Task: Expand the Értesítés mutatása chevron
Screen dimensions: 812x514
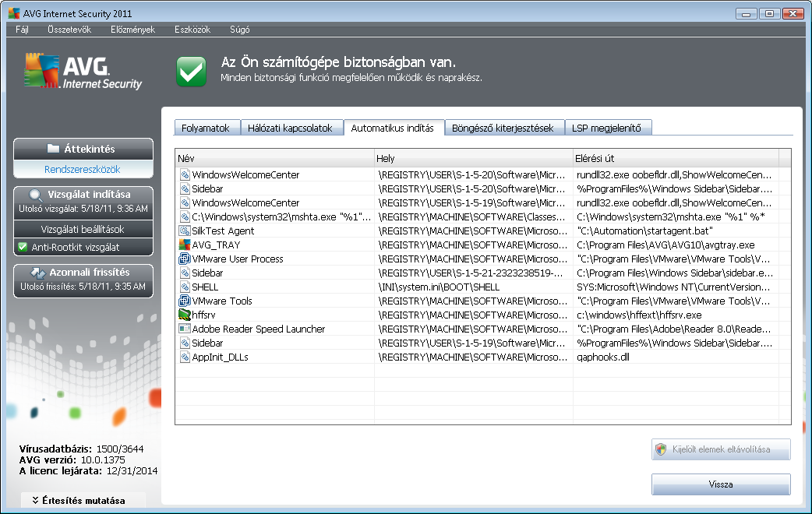Action: click(35, 501)
